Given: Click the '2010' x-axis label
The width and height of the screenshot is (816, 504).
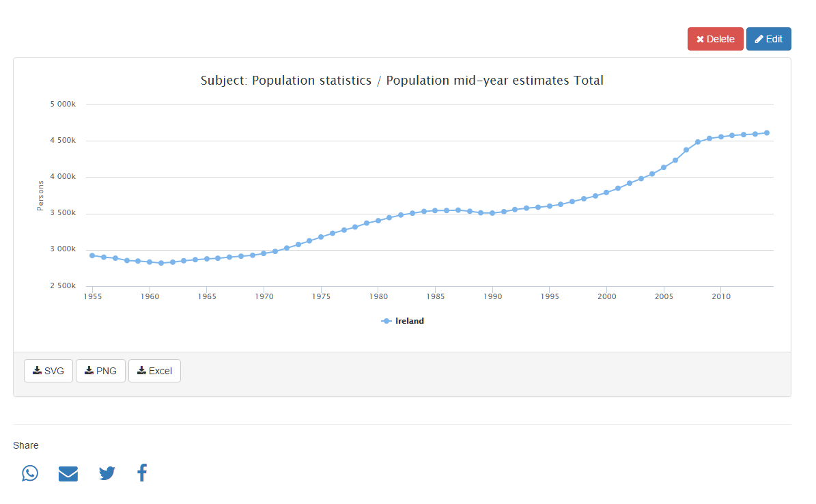Looking at the screenshot, I should point(721,296).
